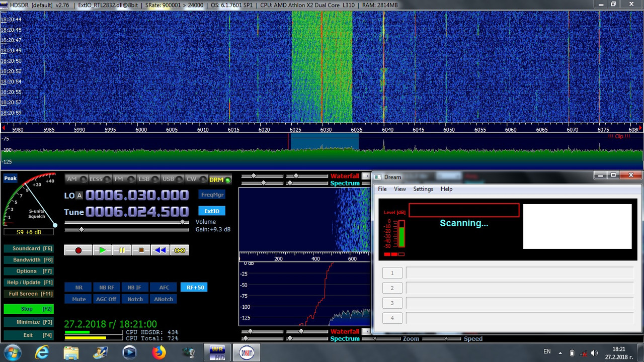Open the FreqMgr frequency manager
This screenshot has width=644, height=362.
pos(212,195)
